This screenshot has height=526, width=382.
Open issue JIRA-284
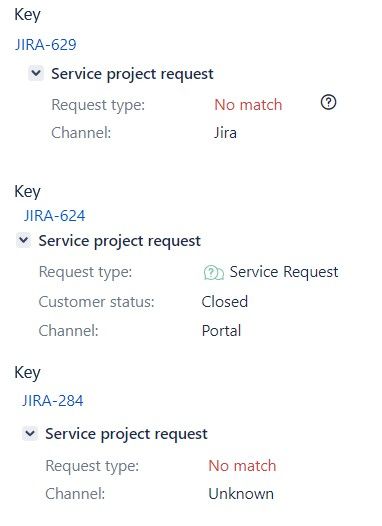53,401
